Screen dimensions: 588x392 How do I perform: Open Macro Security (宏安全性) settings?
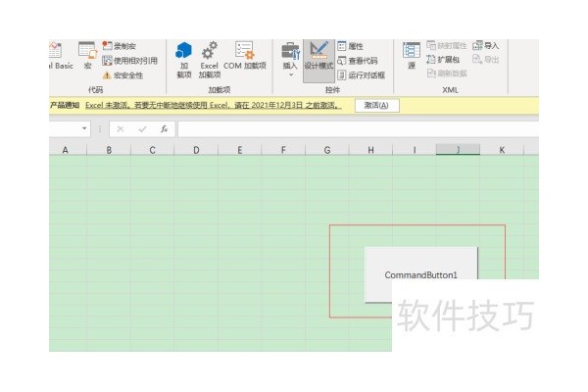click(x=123, y=75)
